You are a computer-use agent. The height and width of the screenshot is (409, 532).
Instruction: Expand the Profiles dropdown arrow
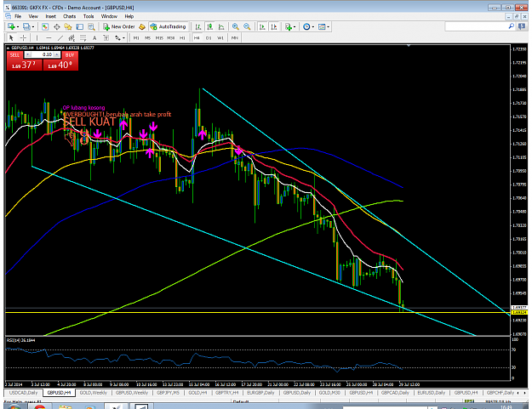33,27
